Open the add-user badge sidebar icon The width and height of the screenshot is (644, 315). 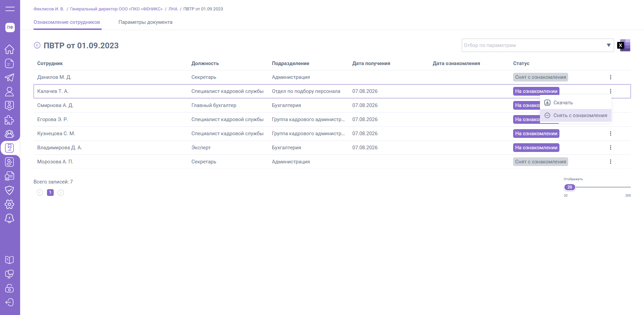(x=9, y=162)
